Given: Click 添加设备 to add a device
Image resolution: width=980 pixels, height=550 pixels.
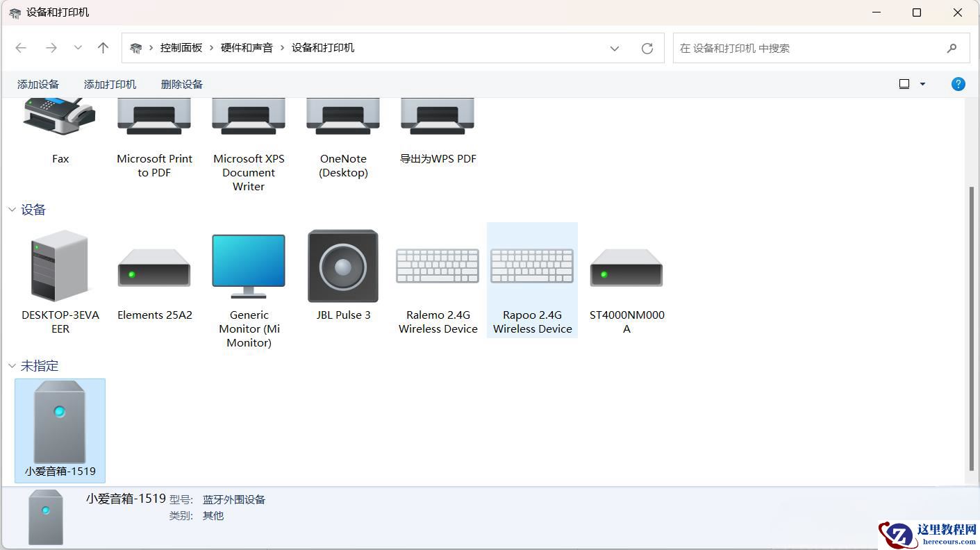Looking at the screenshot, I should click(38, 84).
